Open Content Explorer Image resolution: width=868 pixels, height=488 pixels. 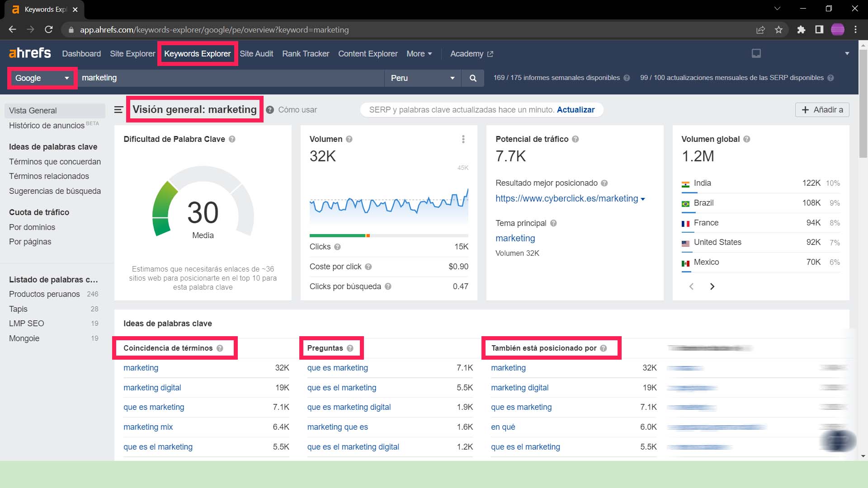tap(368, 54)
